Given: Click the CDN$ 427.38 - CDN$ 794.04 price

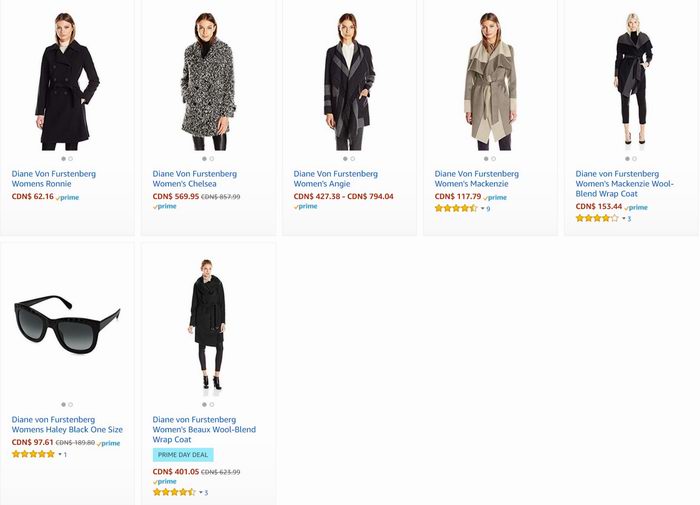Looking at the screenshot, I should click(343, 196).
